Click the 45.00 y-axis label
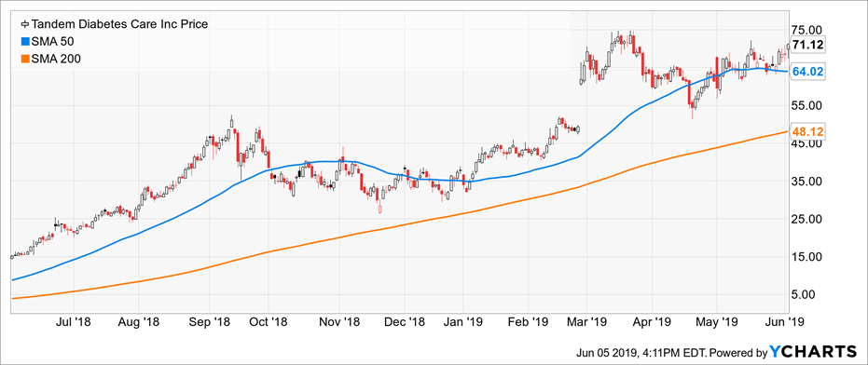The image size is (868, 365). click(x=806, y=144)
